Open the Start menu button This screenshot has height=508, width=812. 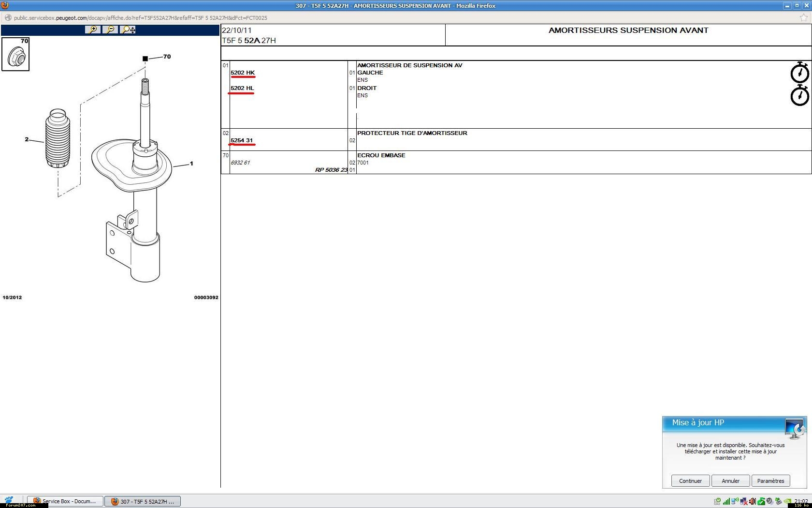tap(9, 500)
